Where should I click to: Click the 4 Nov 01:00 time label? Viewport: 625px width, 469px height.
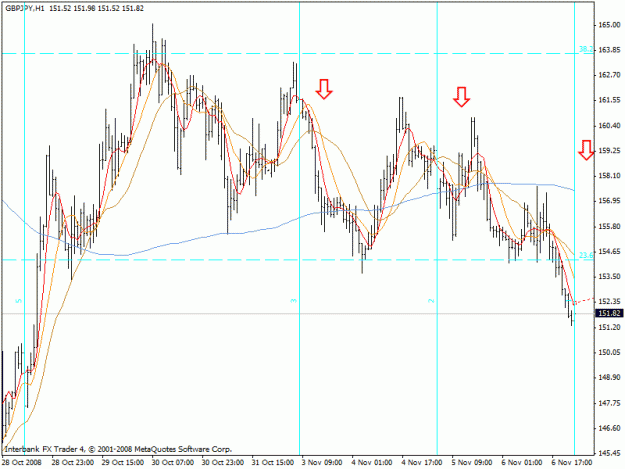tap(372, 463)
